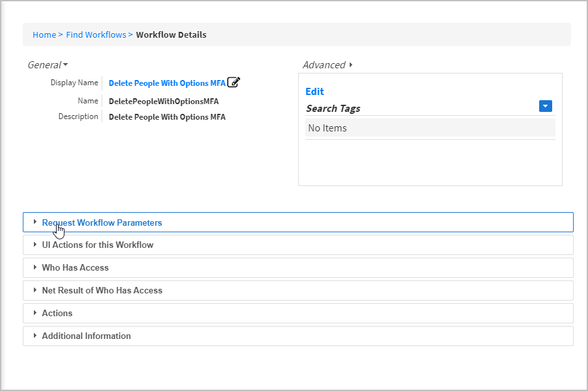Expand the Advanced section
This screenshot has height=391, width=588.
(x=324, y=64)
